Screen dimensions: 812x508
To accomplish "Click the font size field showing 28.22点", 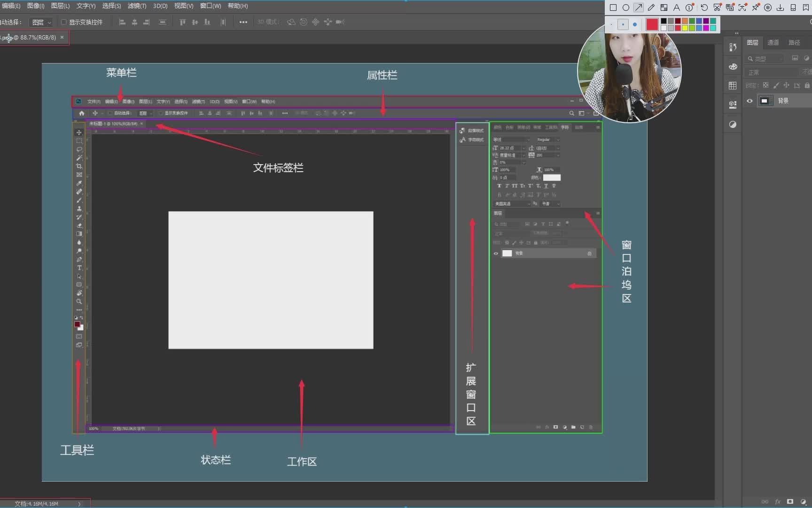I will click(507, 148).
